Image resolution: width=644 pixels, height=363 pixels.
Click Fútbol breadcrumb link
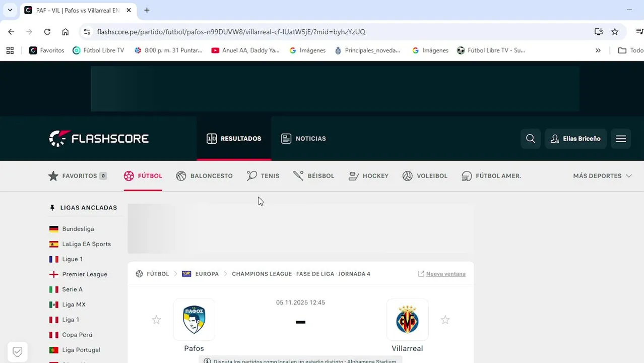158,274
